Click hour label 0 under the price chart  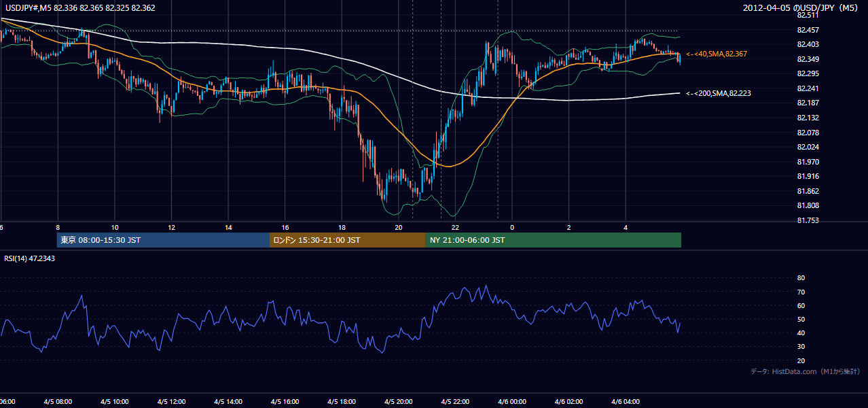512,228
